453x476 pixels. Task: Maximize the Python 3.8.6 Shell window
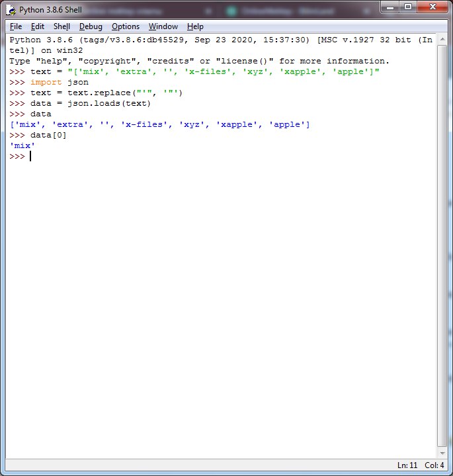(408, 7)
